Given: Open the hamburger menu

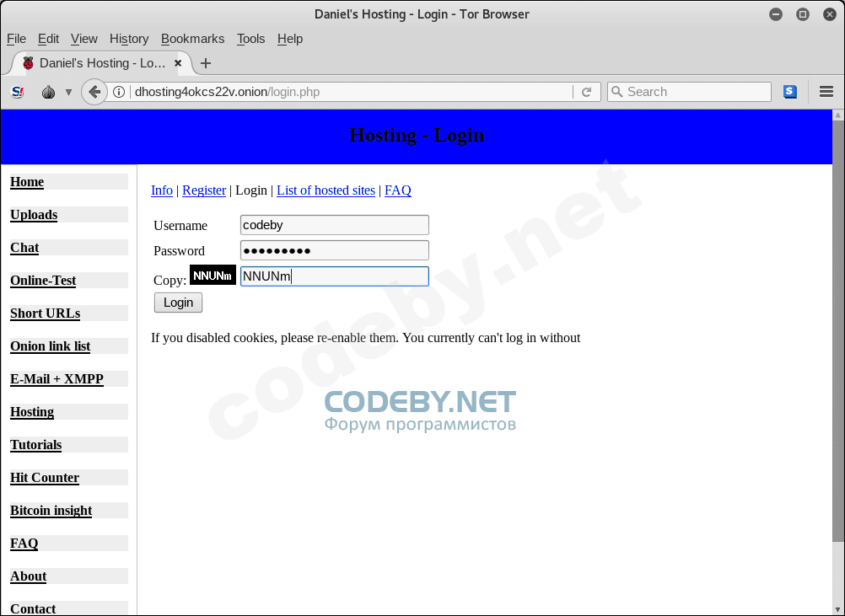Looking at the screenshot, I should (826, 92).
